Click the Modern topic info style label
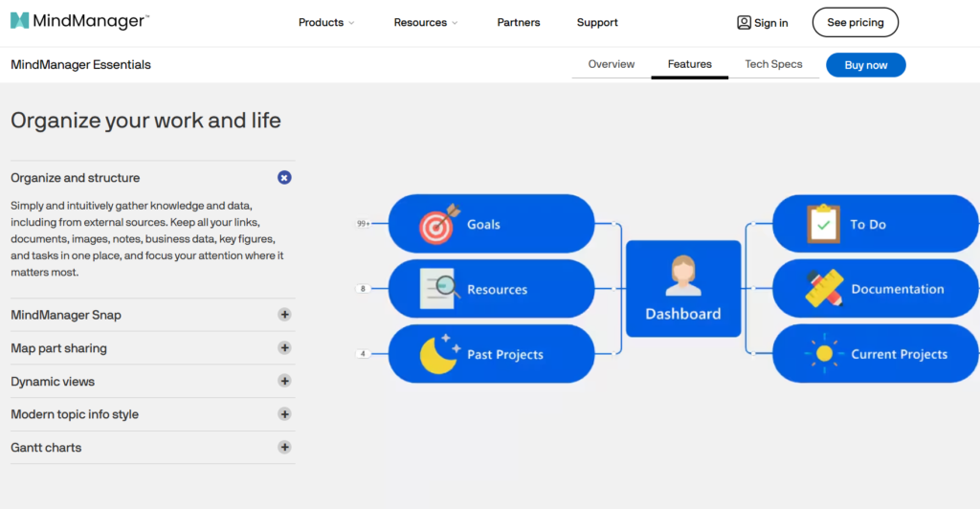Viewport: 980px width, 509px height. point(75,414)
